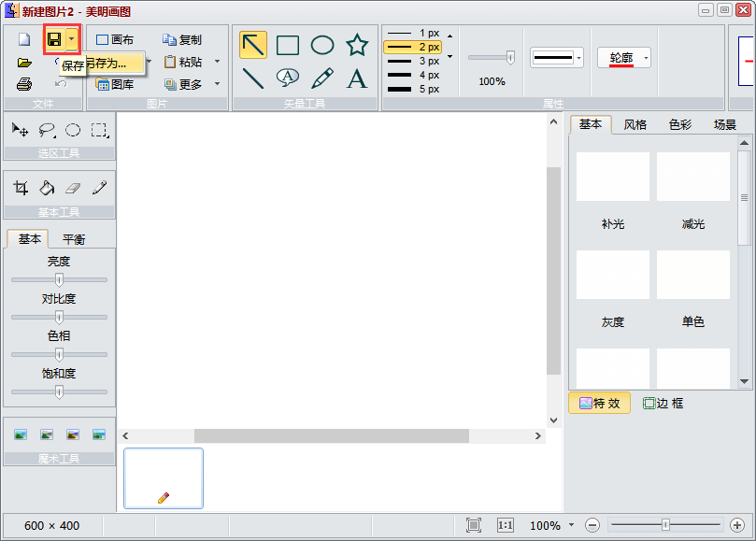Toggle the fit-to-window zoom icon
This screenshot has width=756, height=541.
(x=474, y=525)
